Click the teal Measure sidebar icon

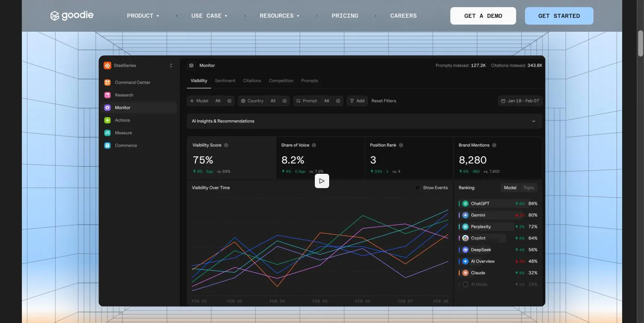tap(107, 133)
